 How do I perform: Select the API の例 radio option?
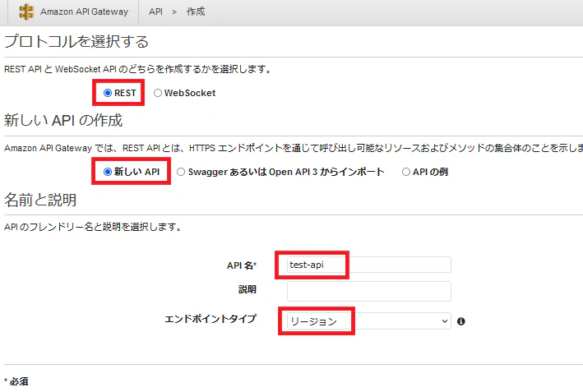click(406, 172)
